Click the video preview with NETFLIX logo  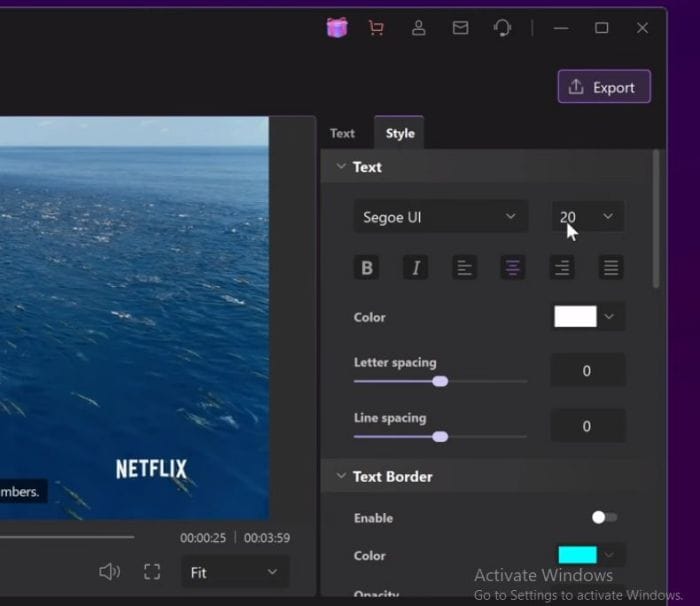pyautogui.click(x=134, y=318)
